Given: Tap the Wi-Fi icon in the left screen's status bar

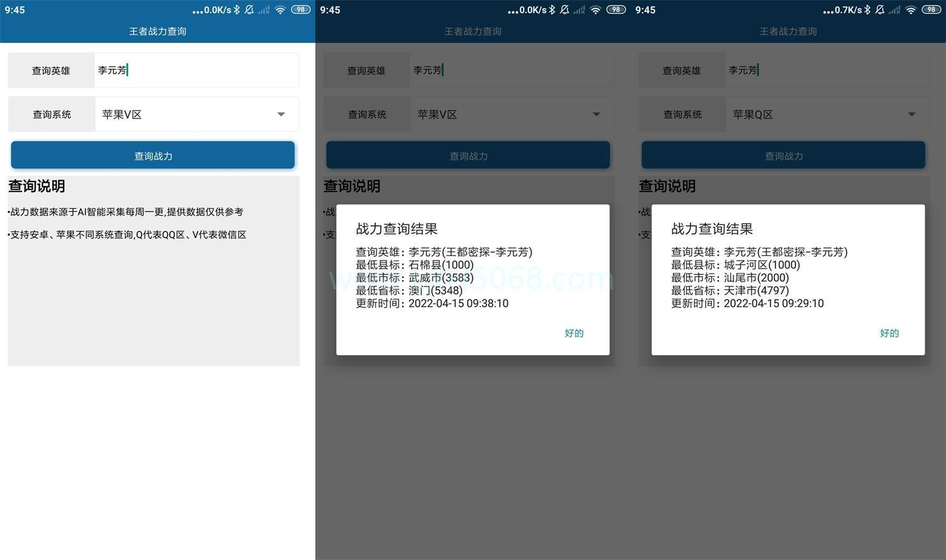Looking at the screenshot, I should [280, 9].
